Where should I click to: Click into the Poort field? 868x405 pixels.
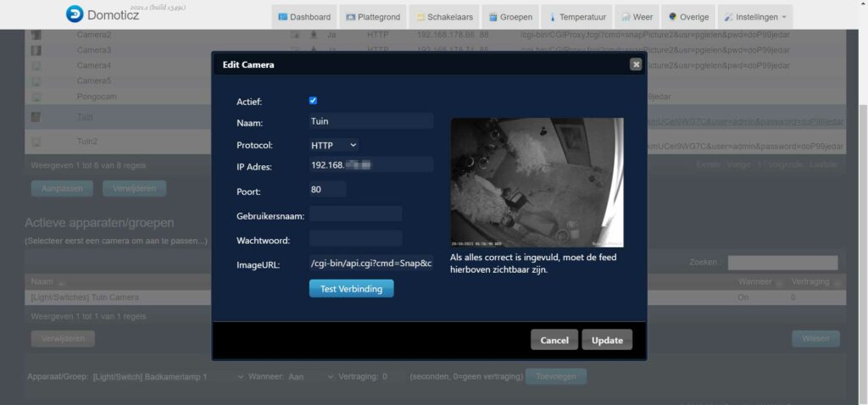click(327, 190)
